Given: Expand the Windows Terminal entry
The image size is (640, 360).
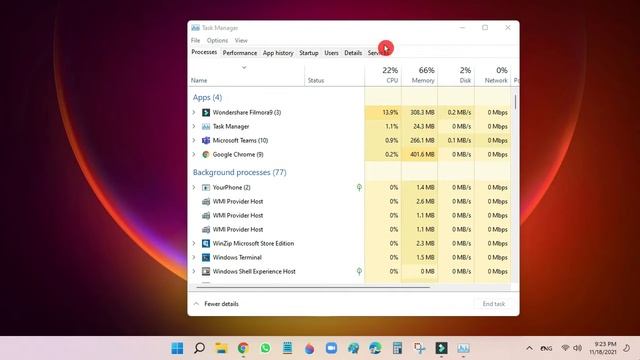Looking at the screenshot, I should (194, 258).
